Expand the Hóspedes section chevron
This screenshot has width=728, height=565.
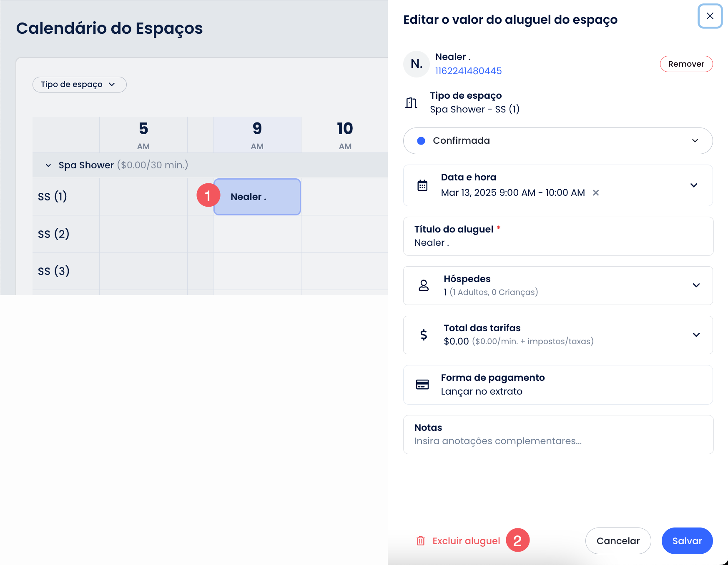pyautogui.click(x=696, y=285)
